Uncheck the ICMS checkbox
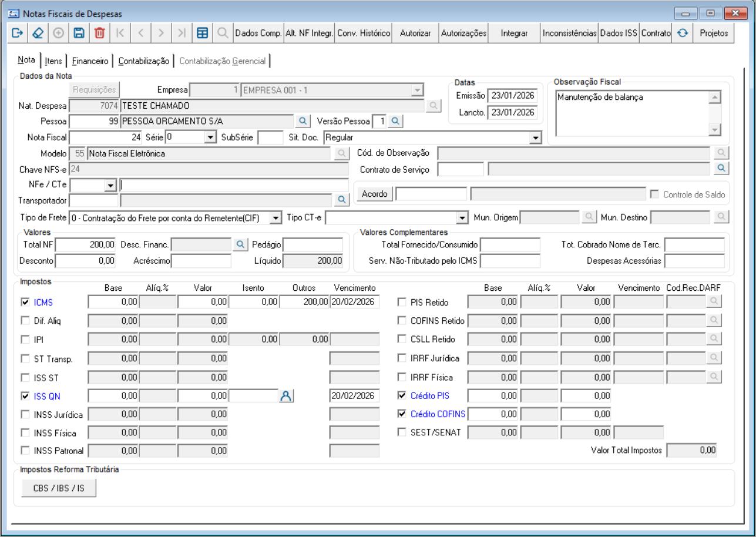This screenshot has height=537, width=756. pyautogui.click(x=25, y=303)
